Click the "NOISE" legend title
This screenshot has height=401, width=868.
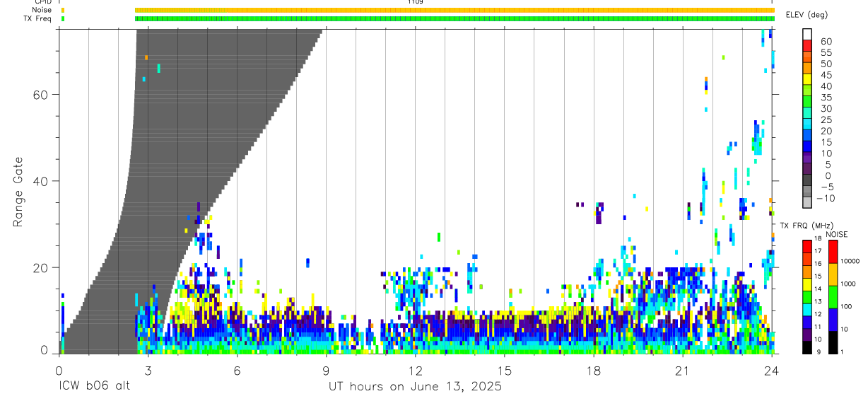(x=836, y=234)
